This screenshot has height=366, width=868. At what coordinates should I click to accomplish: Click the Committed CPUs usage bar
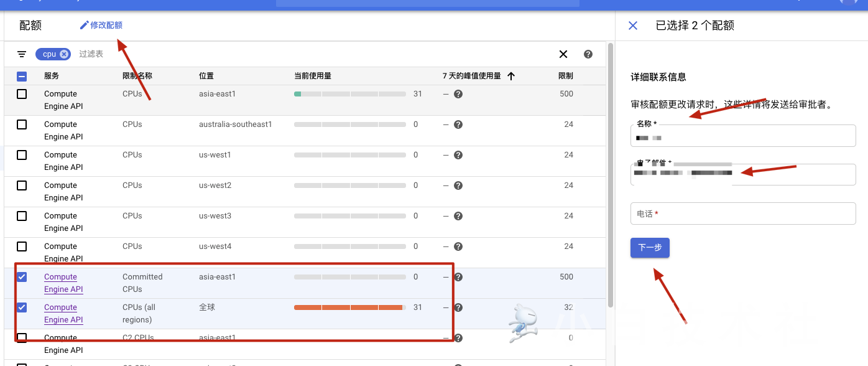tap(350, 277)
